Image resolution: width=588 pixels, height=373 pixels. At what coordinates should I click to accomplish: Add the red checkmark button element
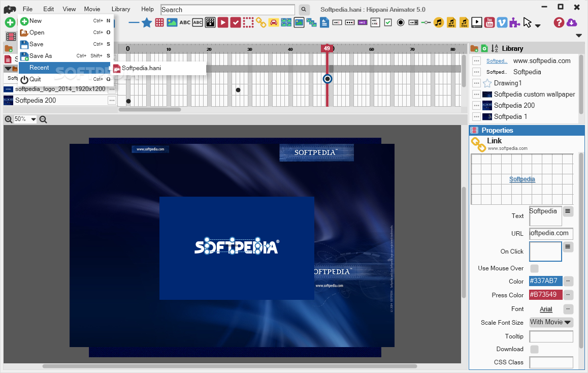click(x=236, y=22)
